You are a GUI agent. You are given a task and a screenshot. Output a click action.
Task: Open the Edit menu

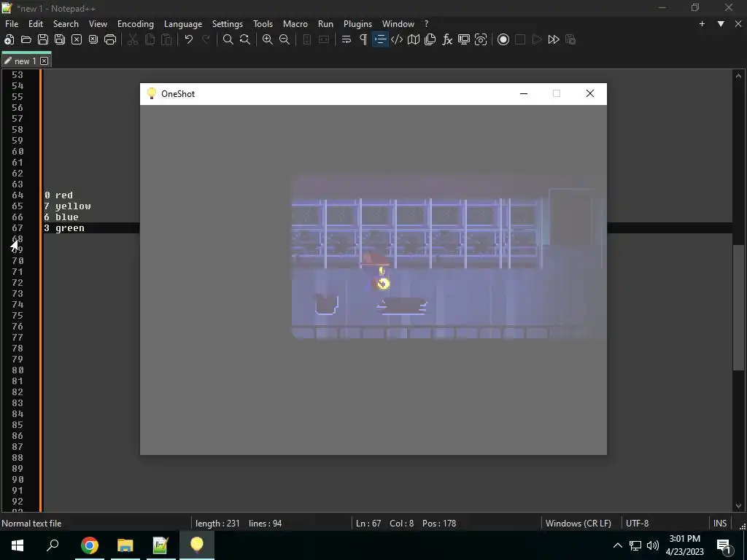[x=35, y=24]
